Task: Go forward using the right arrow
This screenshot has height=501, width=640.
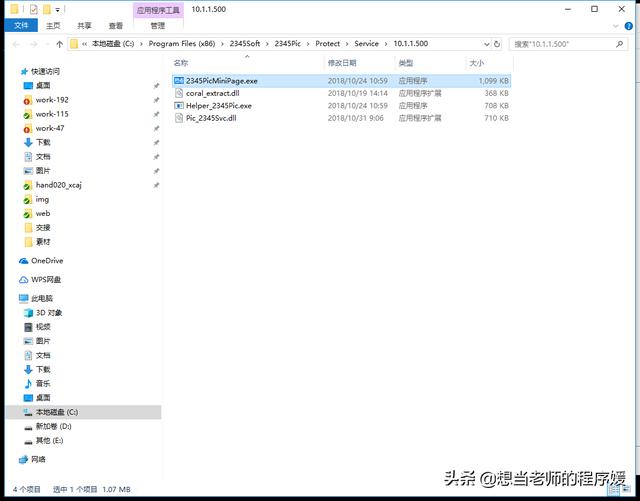Action: 34,44
